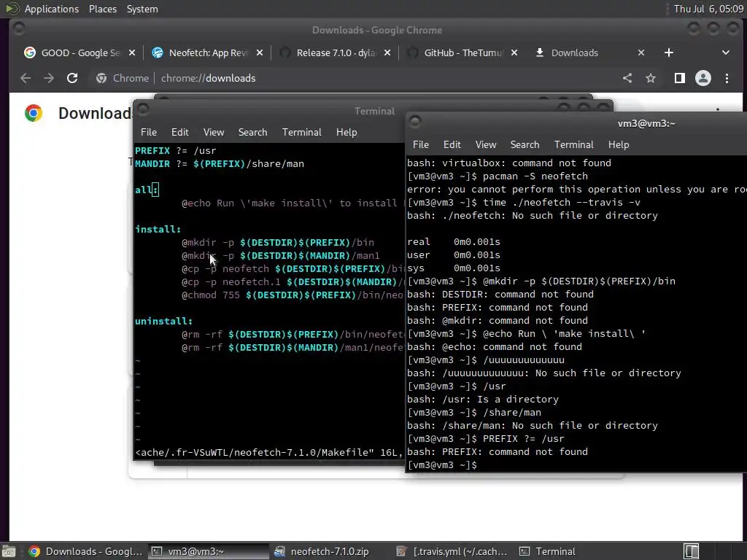Open File menu in vm3@vm3 terminal
The width and height of the screenshot is (747, 560).
click(x=421, y=145)
